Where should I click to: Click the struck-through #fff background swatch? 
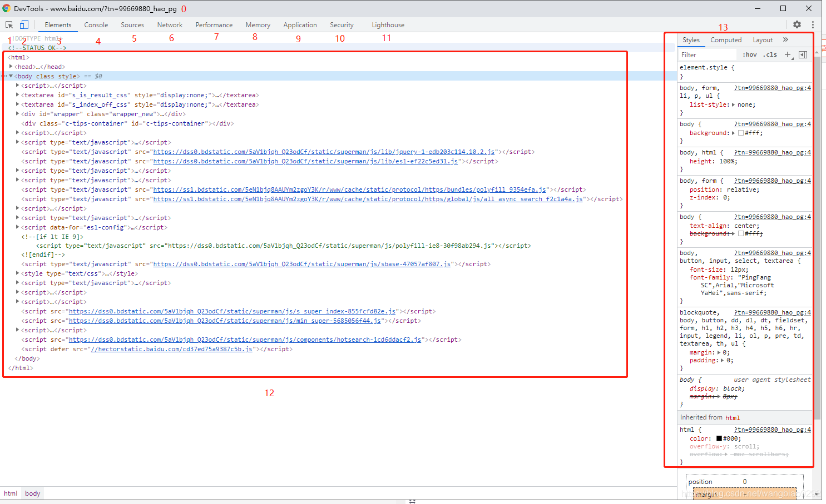pos(740,233)
